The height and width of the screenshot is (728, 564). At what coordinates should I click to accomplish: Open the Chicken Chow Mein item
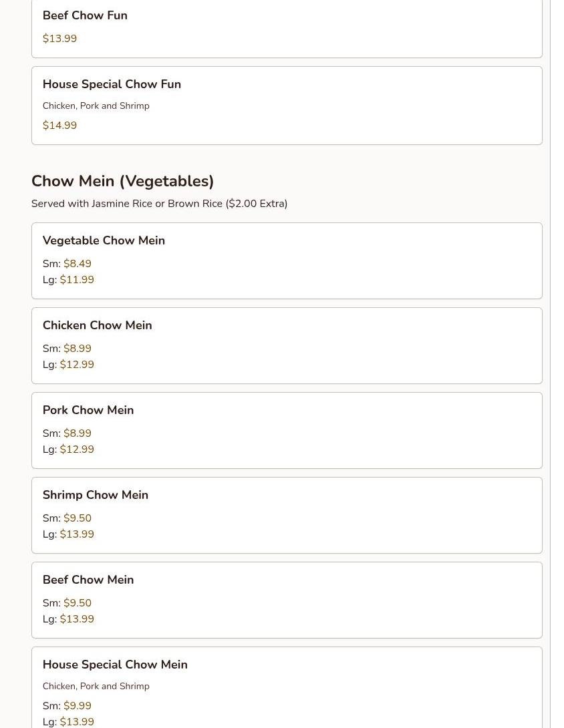click(97, 325)
